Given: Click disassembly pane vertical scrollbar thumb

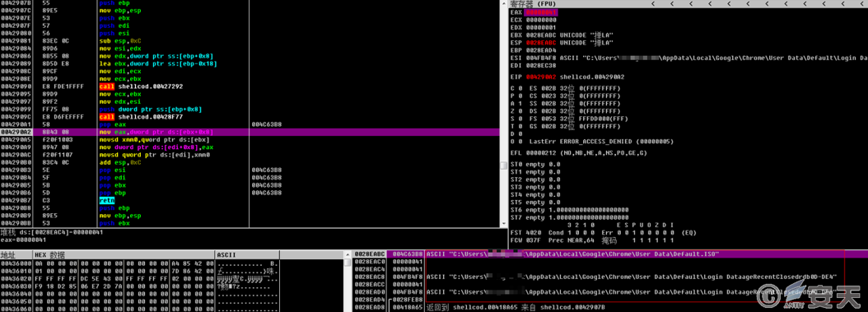Looking at the screenshot, I should coord(502,165).
